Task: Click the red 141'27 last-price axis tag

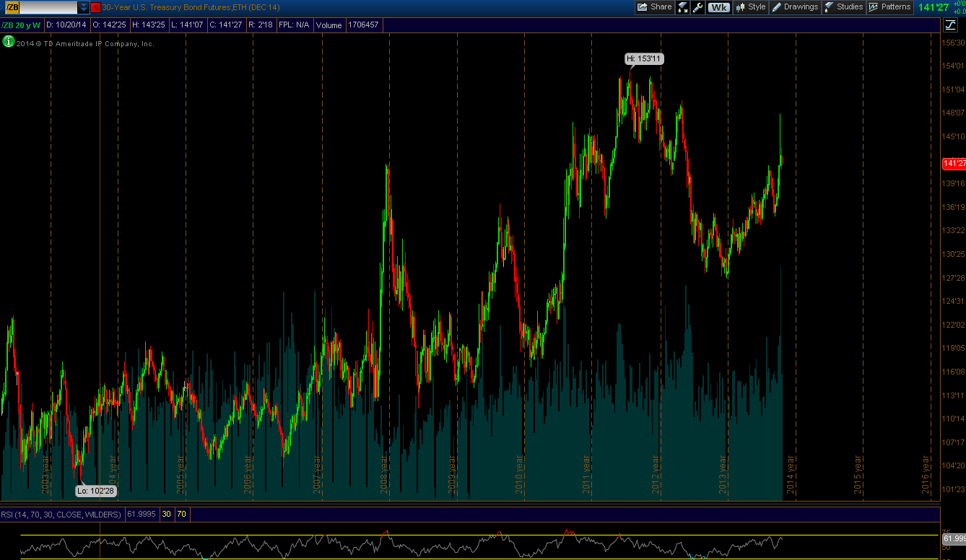Action: 954,163
